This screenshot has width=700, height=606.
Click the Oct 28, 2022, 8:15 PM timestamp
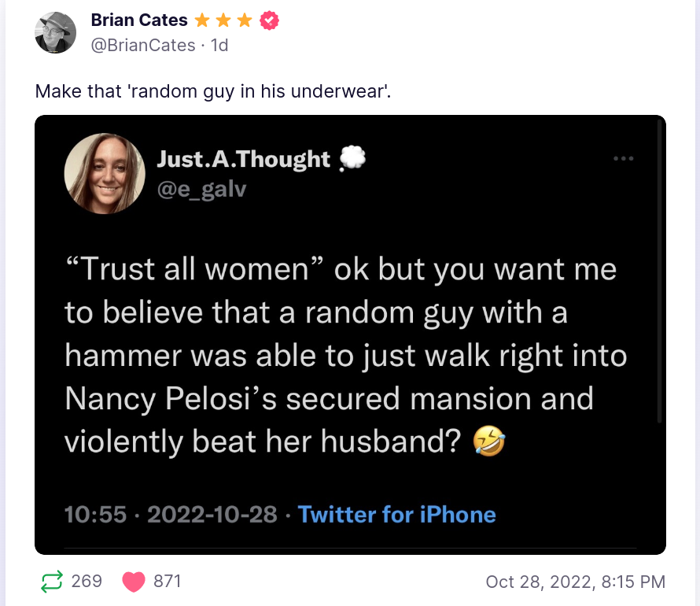(x=575, y=582)
